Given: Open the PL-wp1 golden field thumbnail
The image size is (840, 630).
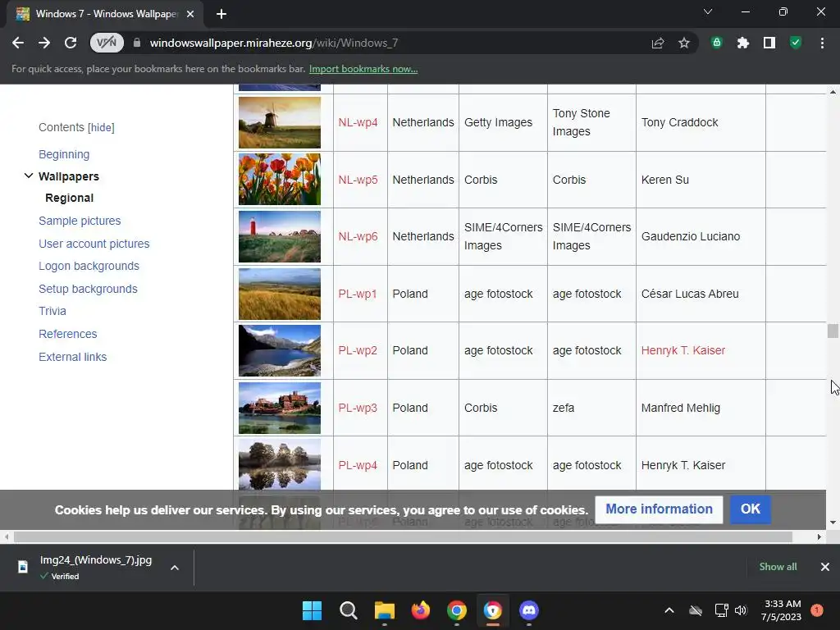Looking at the screenshot, I should pyautogui.click(x=280, y=294).
